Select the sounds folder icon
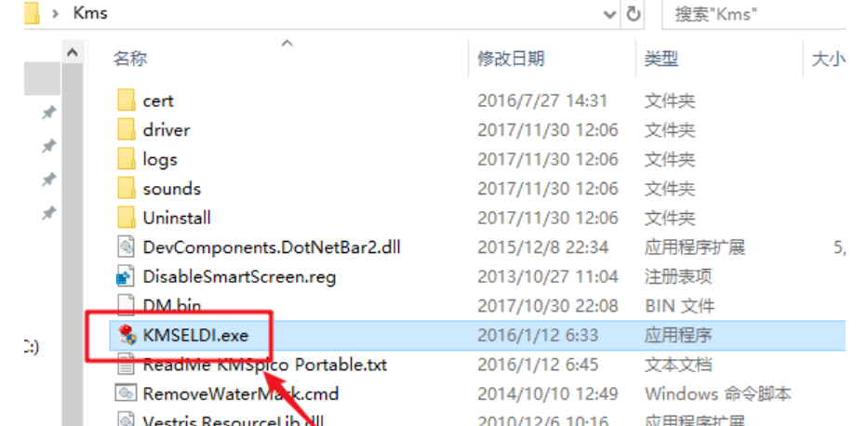 127,189
